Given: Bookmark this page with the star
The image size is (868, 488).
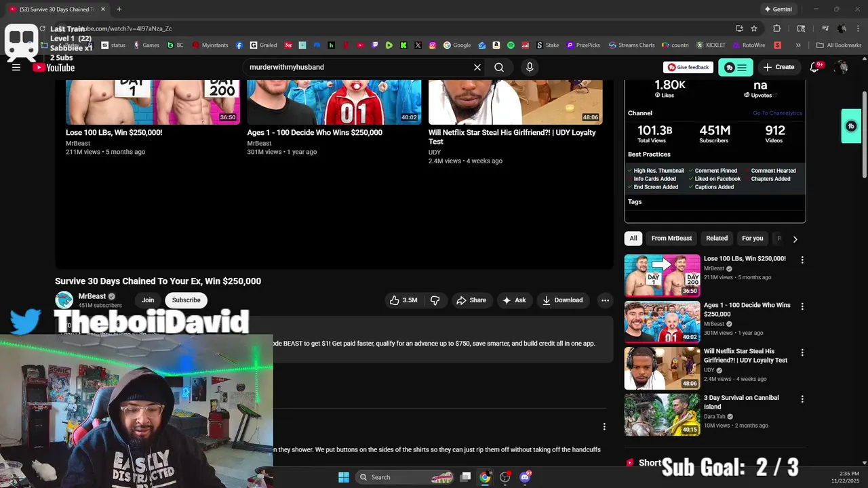Looking at the screenshot, I should (x=754, y=28).
